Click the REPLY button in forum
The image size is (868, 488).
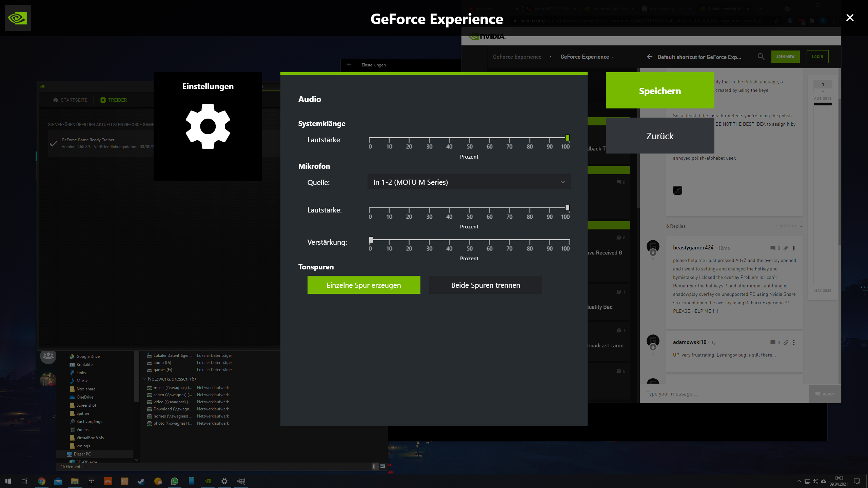click(825, 394)
